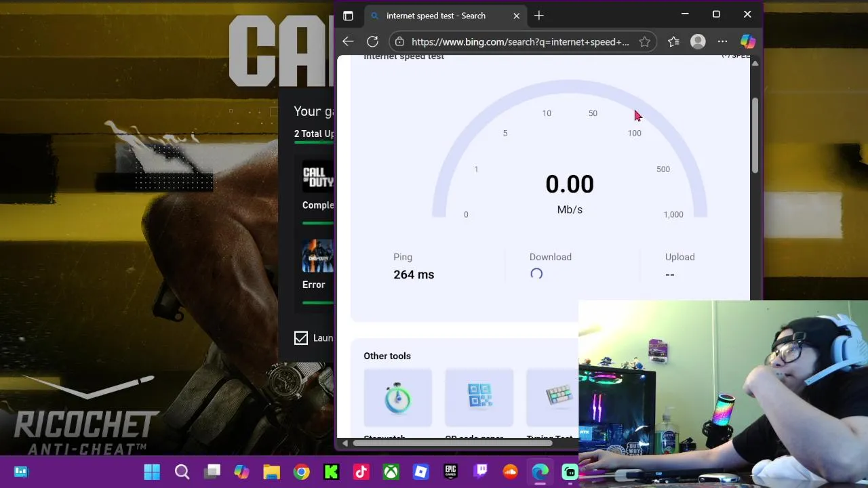The image size is (868, 488).
Task: Click the Edge address bar URL
Action: (x=520, y=42)
